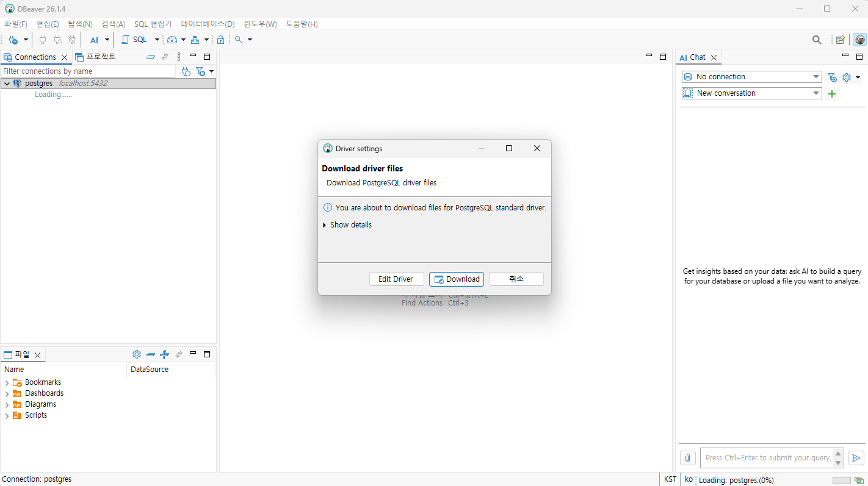Click the plug-with-circle icon beside the connections filter
This screenshot has height=486, width=868.
(x=186, y=71)
